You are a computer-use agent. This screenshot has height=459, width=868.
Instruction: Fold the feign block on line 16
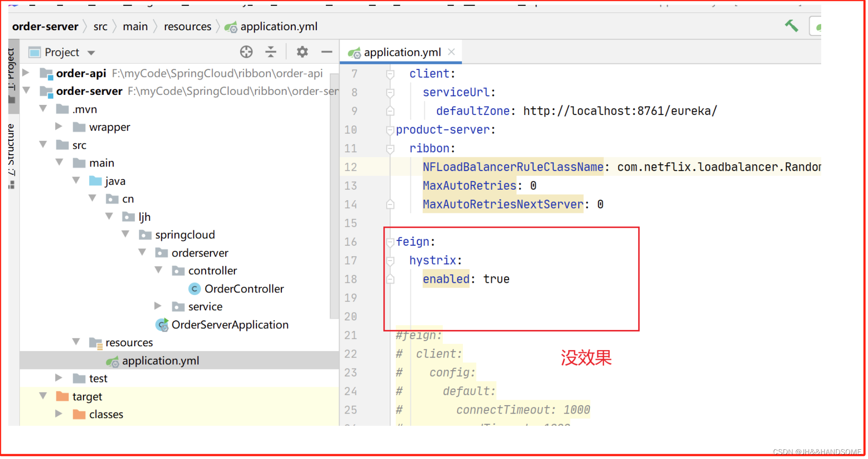coord(390,242)
